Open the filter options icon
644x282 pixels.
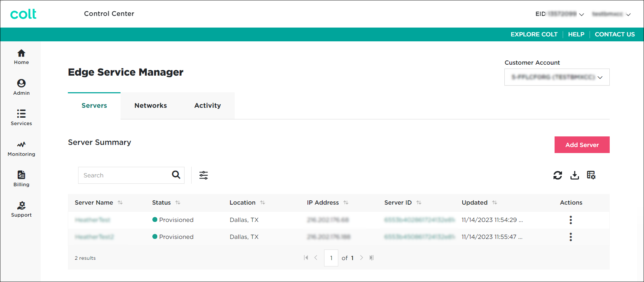point(204,175)
